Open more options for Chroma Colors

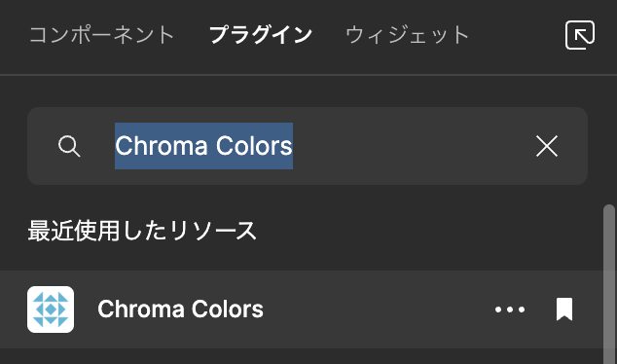tap(510, 309)
